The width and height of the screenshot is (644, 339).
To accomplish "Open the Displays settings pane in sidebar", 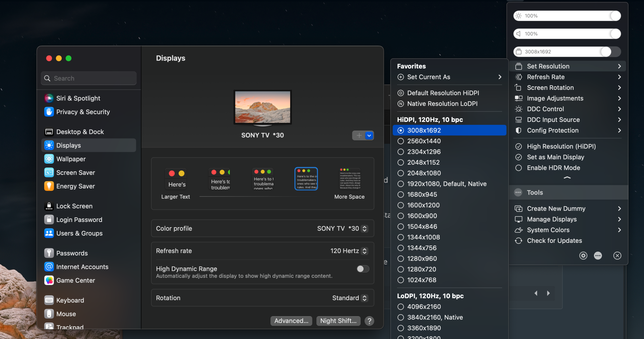I will pos(89,145).
